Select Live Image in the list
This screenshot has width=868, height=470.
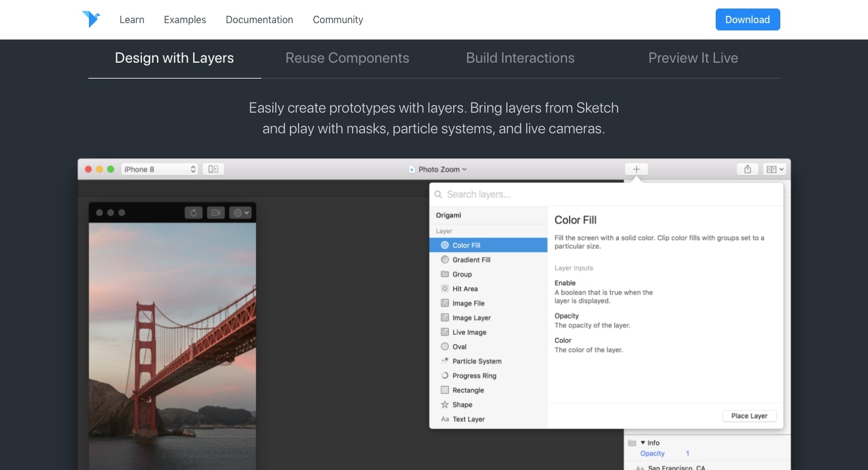click(x=489, y=332)
